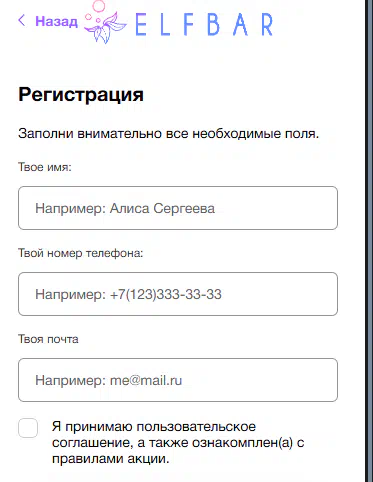
Task: Click the Заполни внимательно все необходимые поля text
Action: 169,134
